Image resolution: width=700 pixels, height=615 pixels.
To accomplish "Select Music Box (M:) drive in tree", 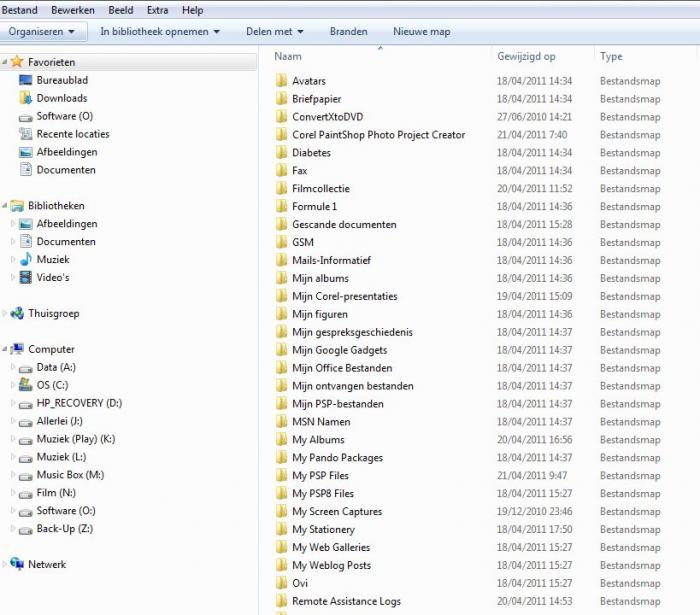I will (70, 475).
